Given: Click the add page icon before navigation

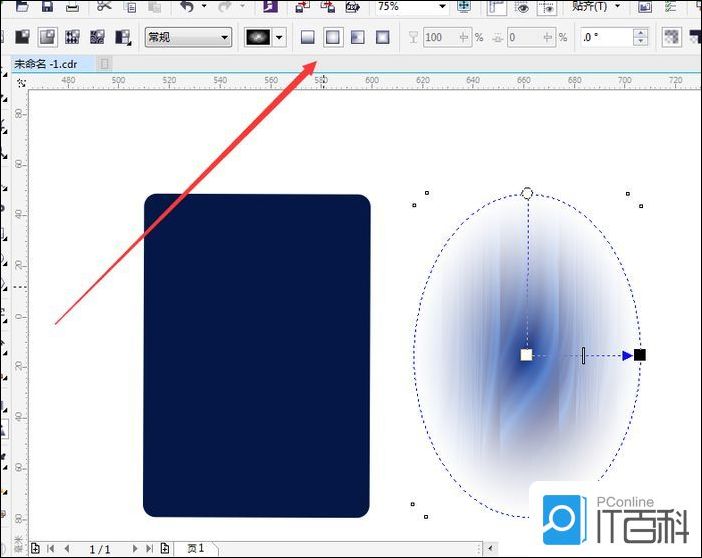Looking at the screenshot, I should (x=35, y=549).
